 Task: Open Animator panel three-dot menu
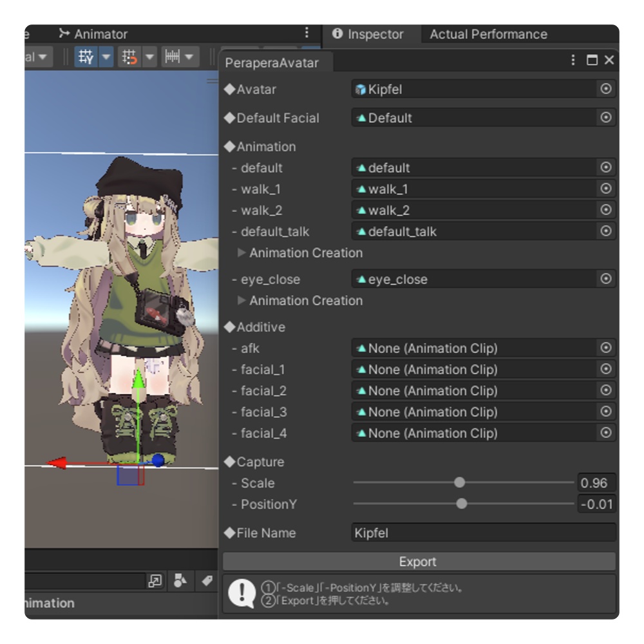pyautogui.click(x=307, y=33)
